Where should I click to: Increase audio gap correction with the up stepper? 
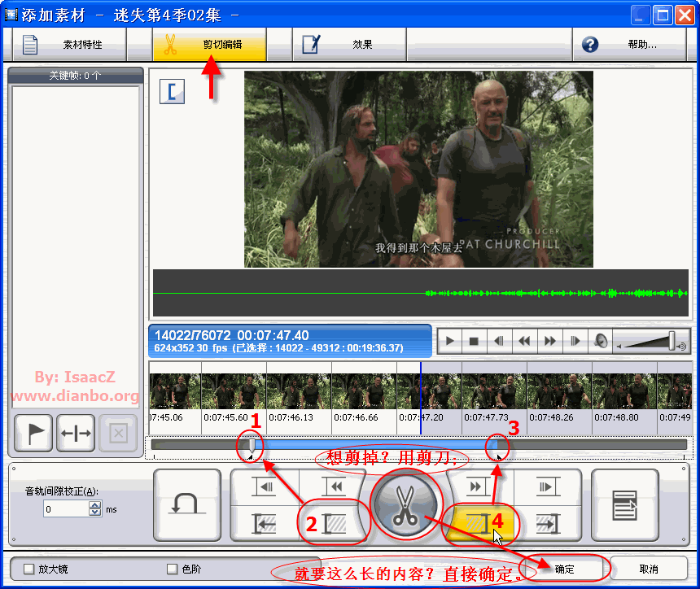click(x=94, y=505)
